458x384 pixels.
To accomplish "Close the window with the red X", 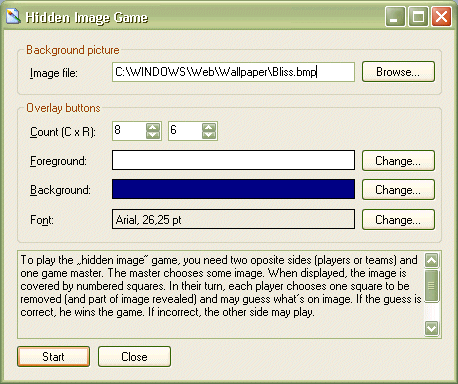I will (x=442, y=17).
